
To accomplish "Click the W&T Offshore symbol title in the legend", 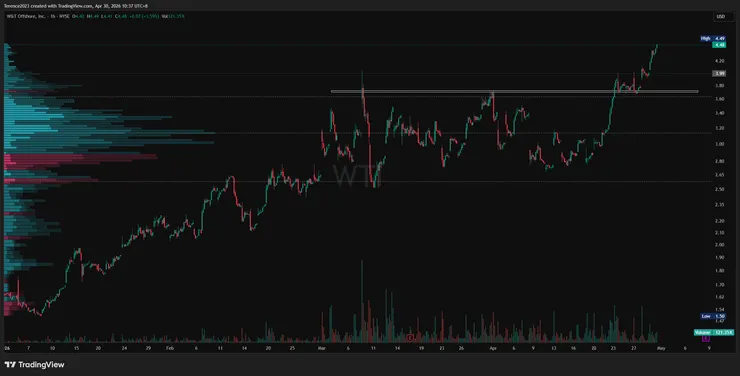I will pos(25,16).
